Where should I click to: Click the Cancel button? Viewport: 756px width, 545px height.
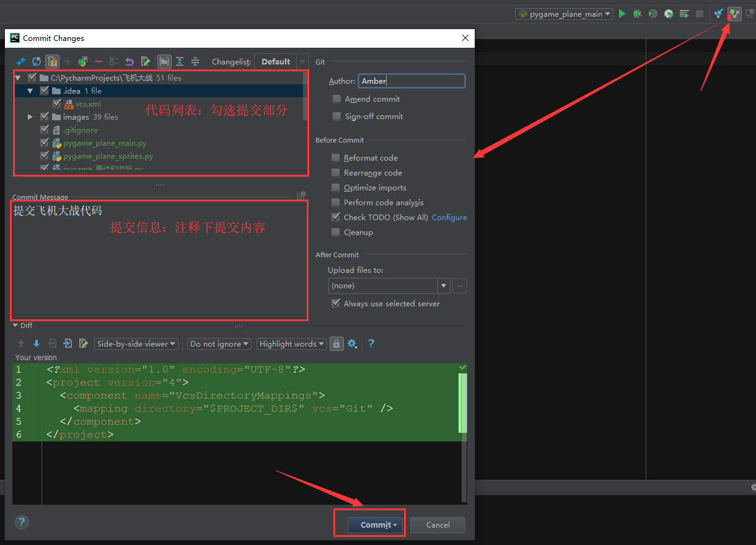pyautogui.click(x=438, y=525)
